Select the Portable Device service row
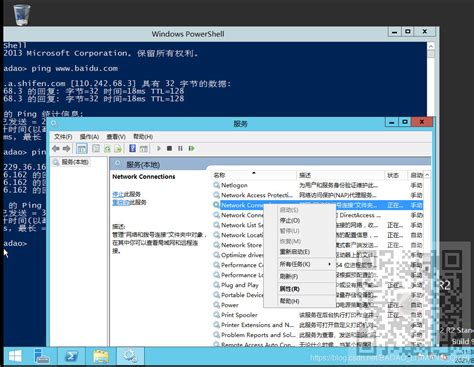 tap(317, 295)
